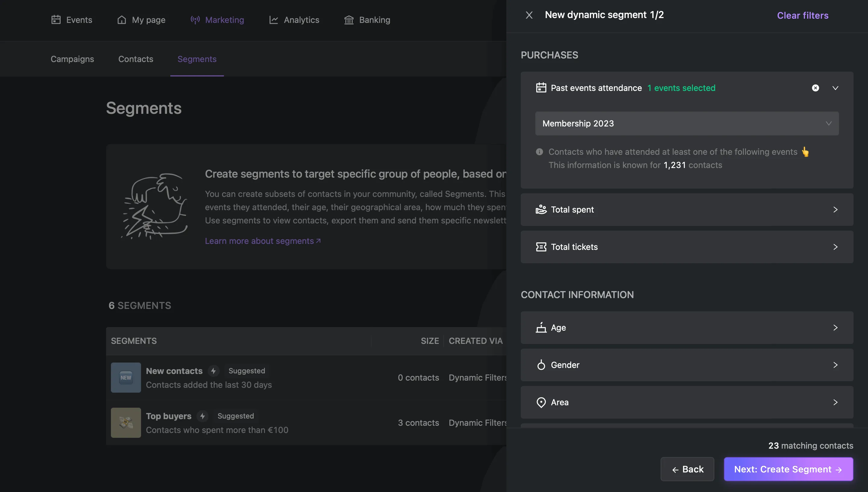Expand the Total tickets filter
This screenshot has width=868, height=492.
tap(687, 247)
